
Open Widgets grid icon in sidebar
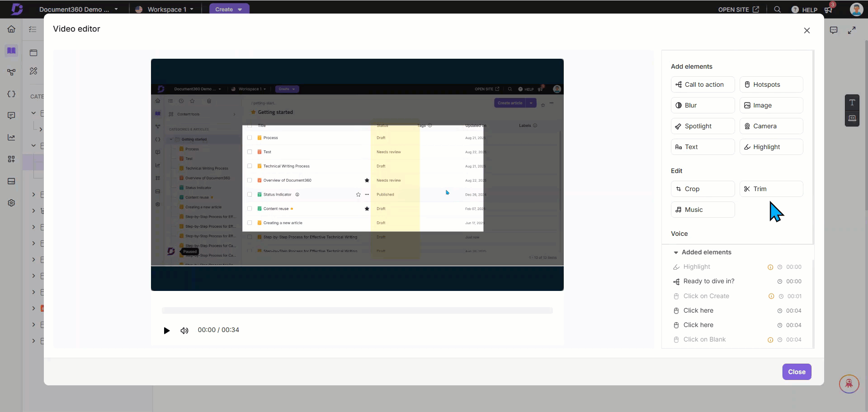coord(11,159)
